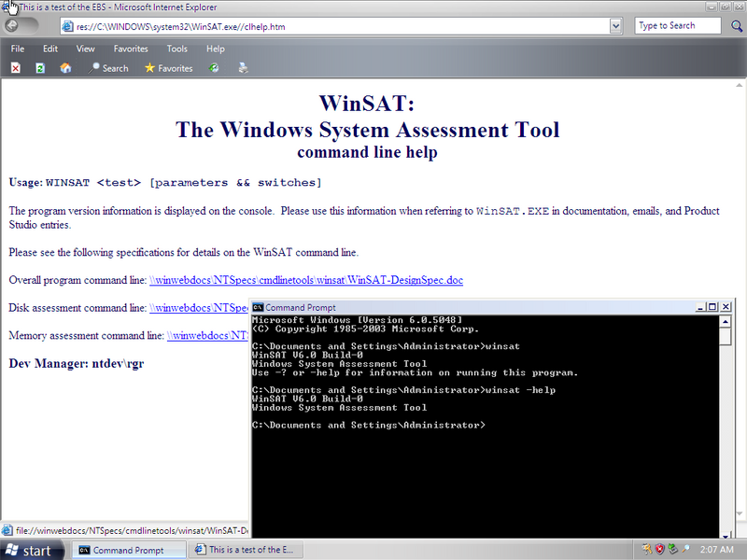This screenshot has width=747, height=560.
Task: Click the green Refresh page icon
Action: (40, 68)
